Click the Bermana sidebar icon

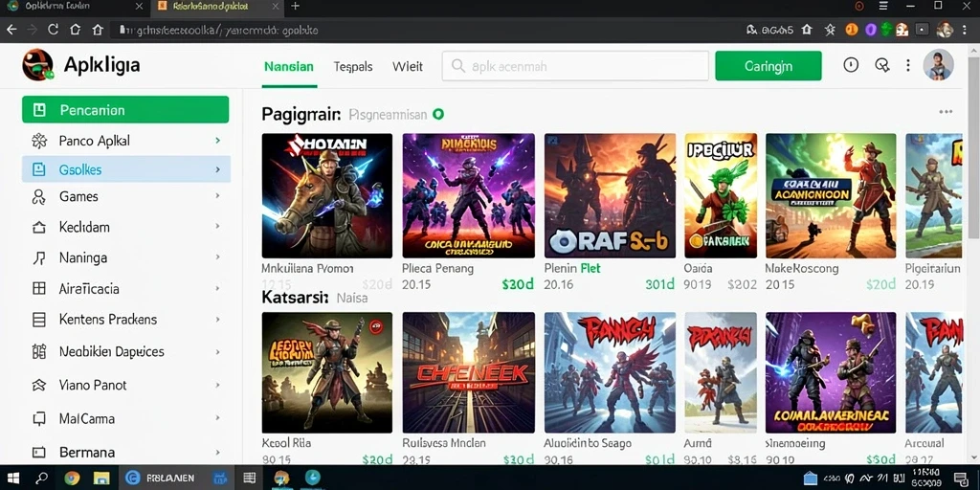click(38, 452)
